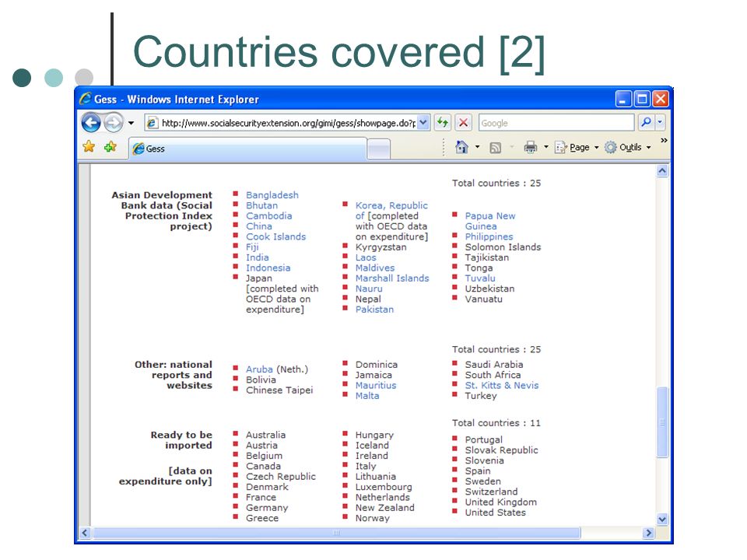
Task: Click the horizontal scrollbar right arrow
Action: (x=648, y=533)
